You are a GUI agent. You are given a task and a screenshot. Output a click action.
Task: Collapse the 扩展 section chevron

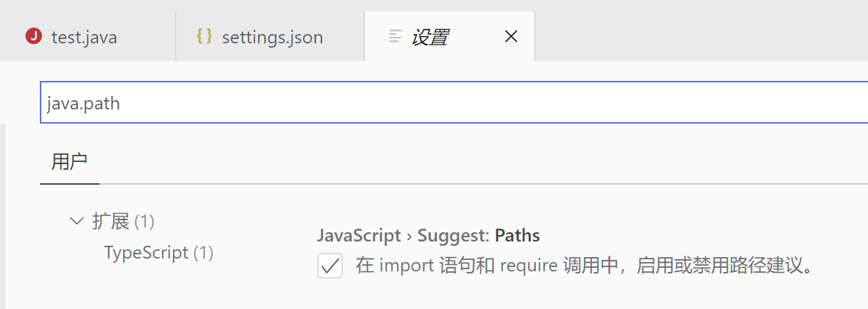pyautogui.click(x=77, y=221)
